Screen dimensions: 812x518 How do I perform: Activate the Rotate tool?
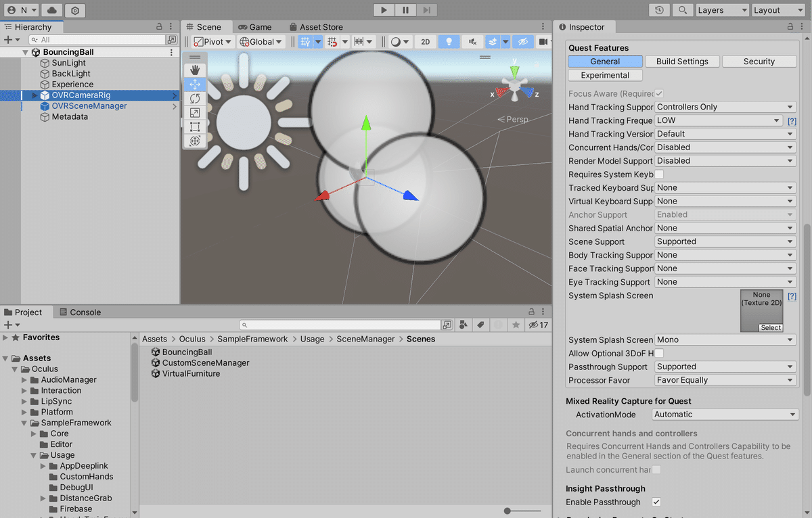(196, 98)
